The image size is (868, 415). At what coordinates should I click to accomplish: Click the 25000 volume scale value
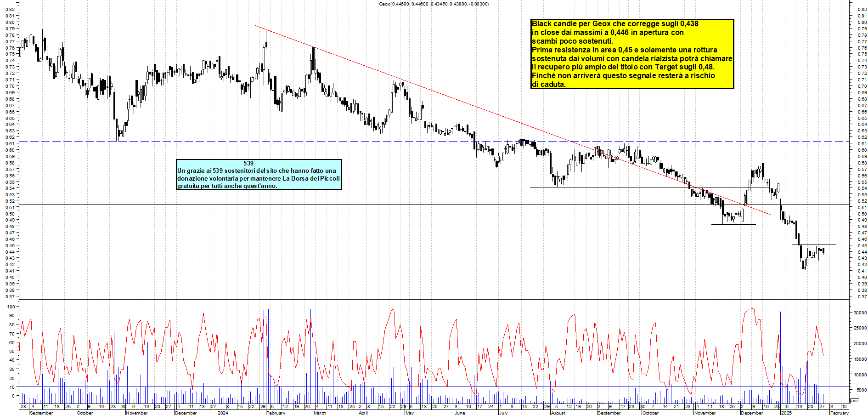coord(860,328)
